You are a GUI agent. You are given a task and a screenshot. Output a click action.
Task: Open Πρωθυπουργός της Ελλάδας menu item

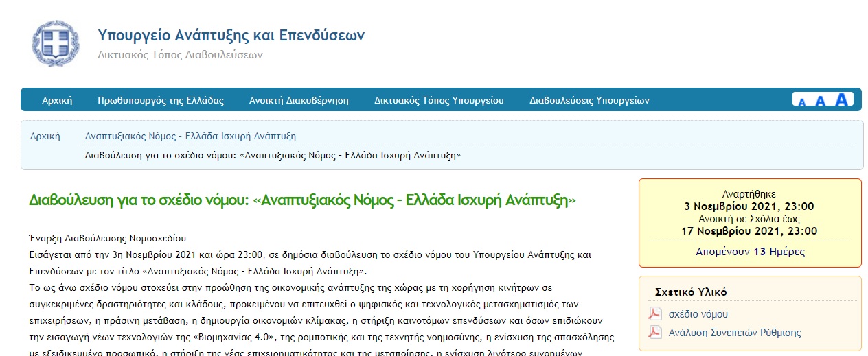pyautogui.click(x=161, y=100)
